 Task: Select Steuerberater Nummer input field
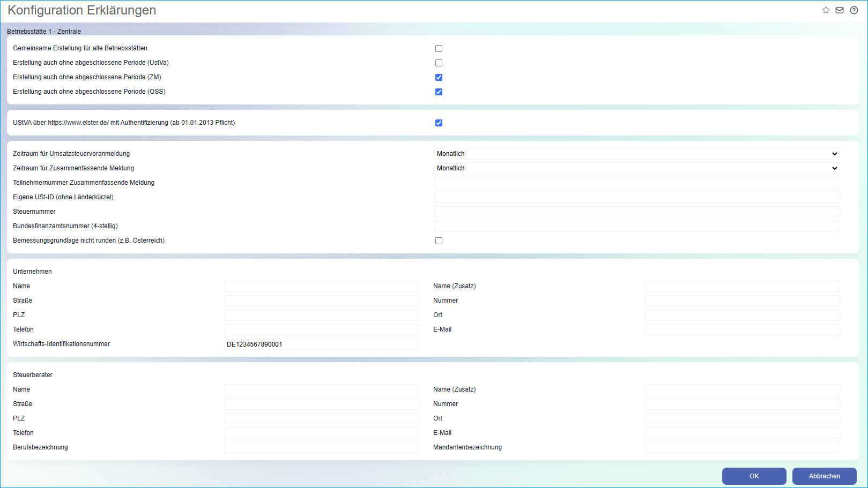[x=742, y=404]
